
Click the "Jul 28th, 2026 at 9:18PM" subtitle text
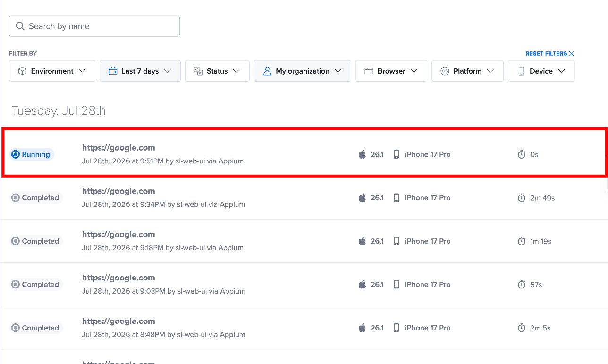[x=123, y=248]
